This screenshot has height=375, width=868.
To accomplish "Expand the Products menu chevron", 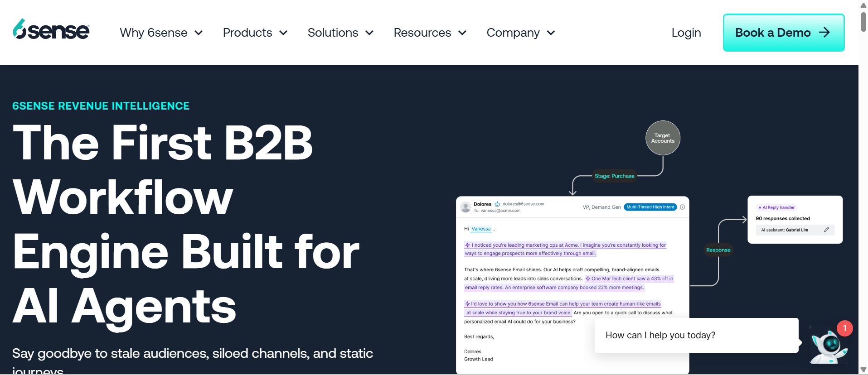I will click(x=284, y=33).
